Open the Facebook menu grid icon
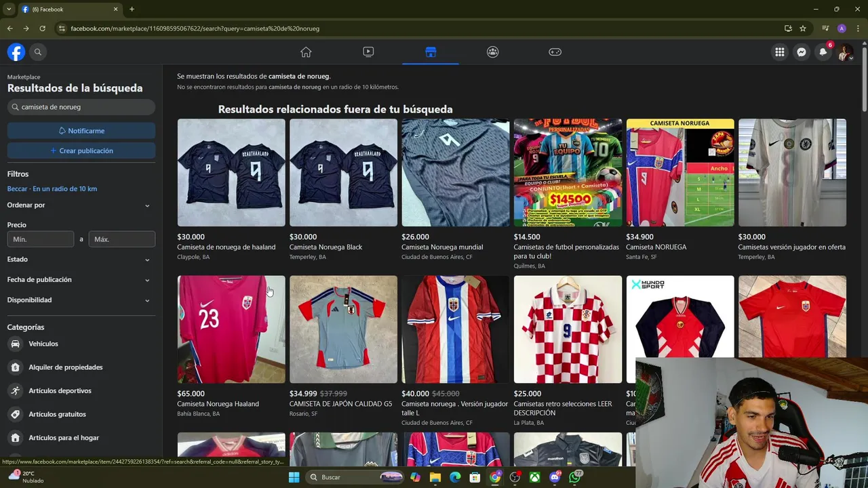The width and height of the screenshot is (868, 488). click(780, 52)
